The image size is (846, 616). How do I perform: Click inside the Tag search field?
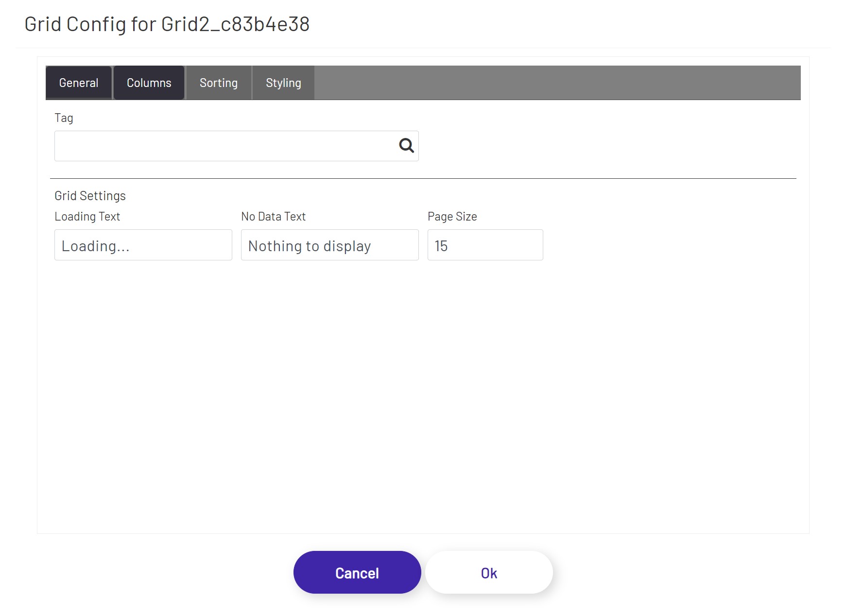click(219, 145)
